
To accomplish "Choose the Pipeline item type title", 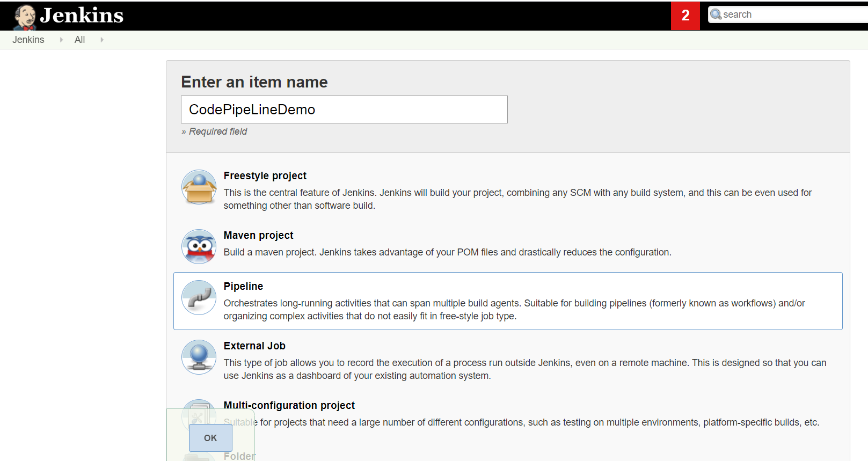I will click(x=243, y=286).
